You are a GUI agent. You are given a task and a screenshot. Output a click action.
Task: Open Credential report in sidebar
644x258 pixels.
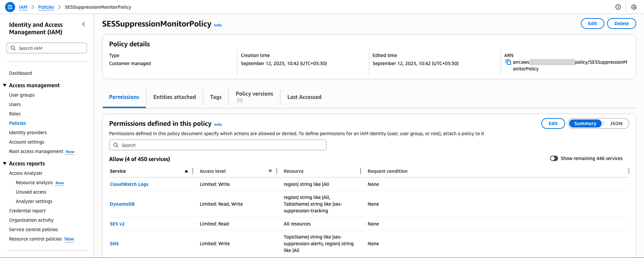tap(27, 211)
